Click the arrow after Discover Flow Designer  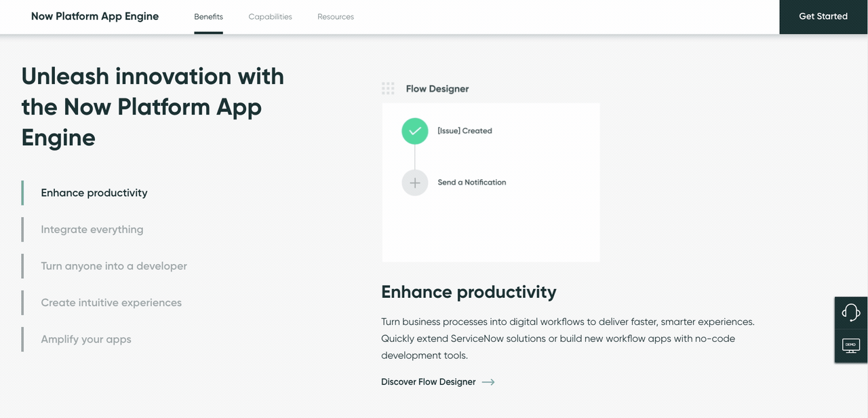[x=488, y=382]
